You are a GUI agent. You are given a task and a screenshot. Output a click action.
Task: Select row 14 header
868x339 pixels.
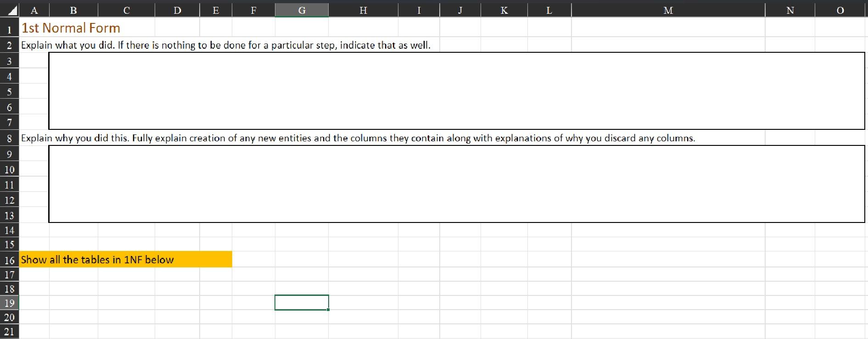(x=9, y=230)
